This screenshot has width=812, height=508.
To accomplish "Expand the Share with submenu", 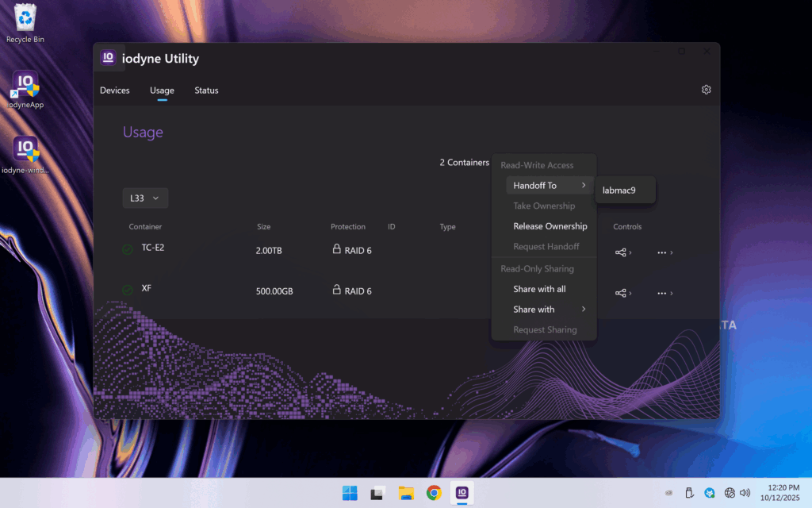I will point(550,310).
